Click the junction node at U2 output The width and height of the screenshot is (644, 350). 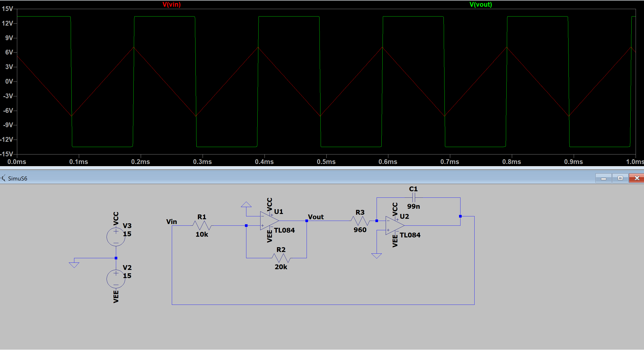tap(460, 216)
